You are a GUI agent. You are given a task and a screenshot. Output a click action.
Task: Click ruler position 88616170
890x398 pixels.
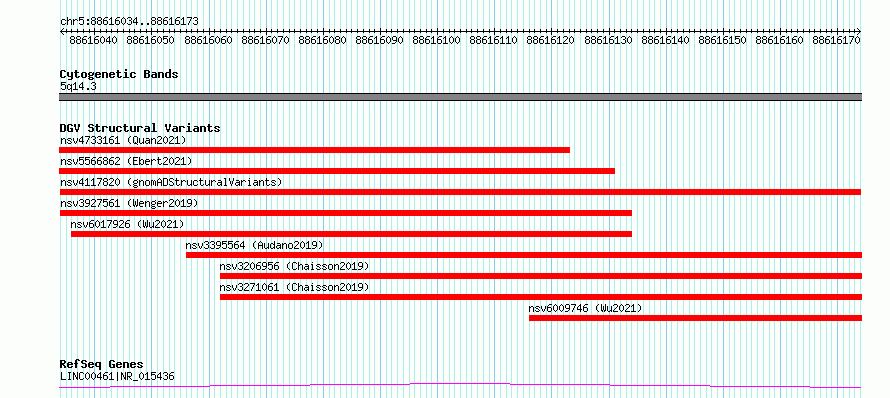837,40
